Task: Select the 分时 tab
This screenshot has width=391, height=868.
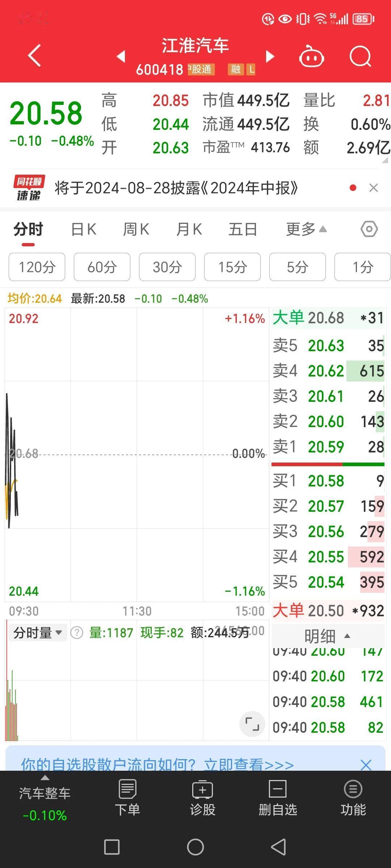Action: click(28, 229)
